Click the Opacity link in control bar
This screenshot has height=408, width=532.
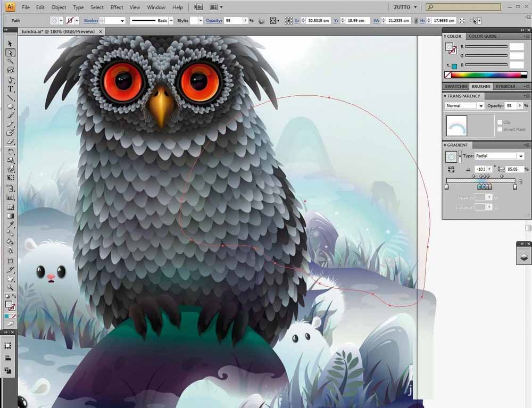[x=214, y=21]
